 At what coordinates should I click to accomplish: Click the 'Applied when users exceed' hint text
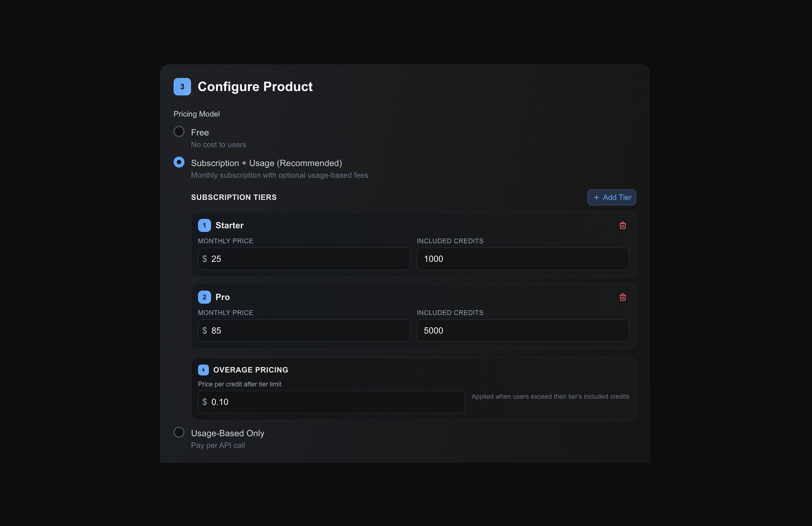click(x=550, y=397)
